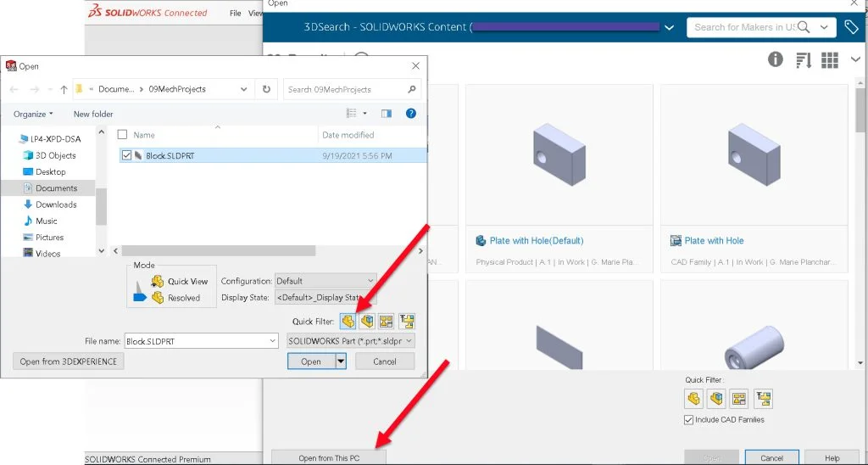Expand the view chevron next to grid icon

(855, 60)
